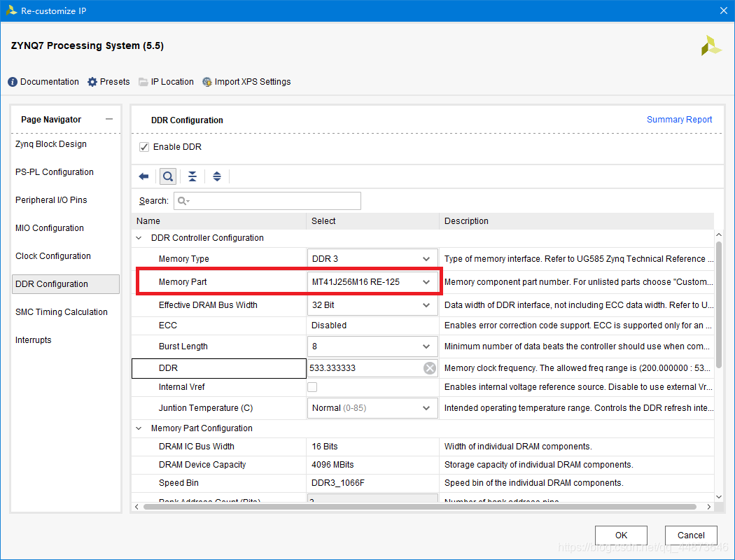Viewport: 735px width, 560px height.
Task: Open the Summary Report link
Action: [679, 120]
